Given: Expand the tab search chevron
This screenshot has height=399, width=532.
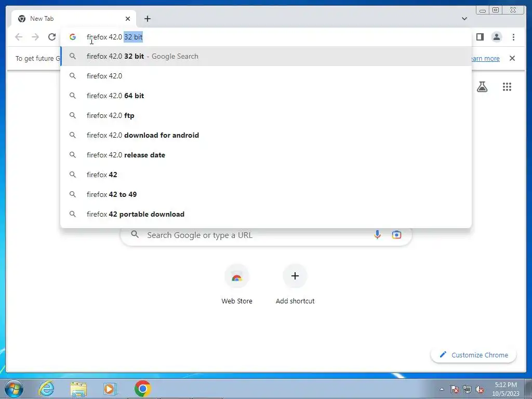Looking at the screenshot, I should (x=464, y=19).
